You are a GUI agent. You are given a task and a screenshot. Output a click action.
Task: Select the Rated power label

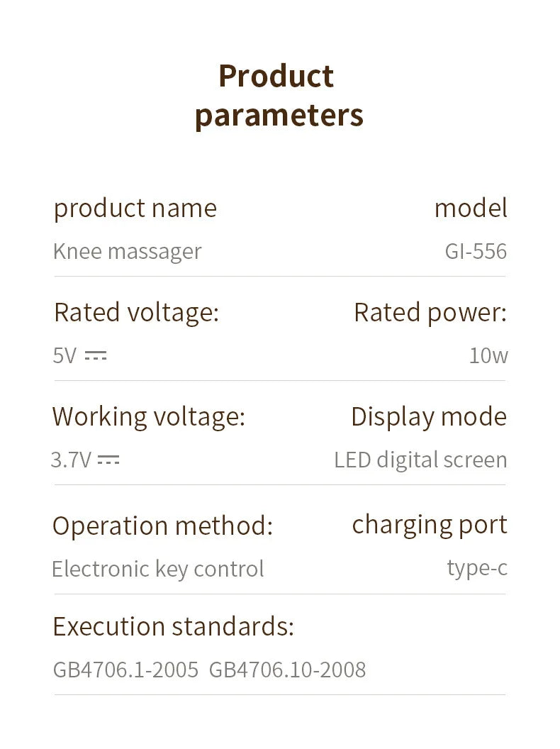[430, 313]
